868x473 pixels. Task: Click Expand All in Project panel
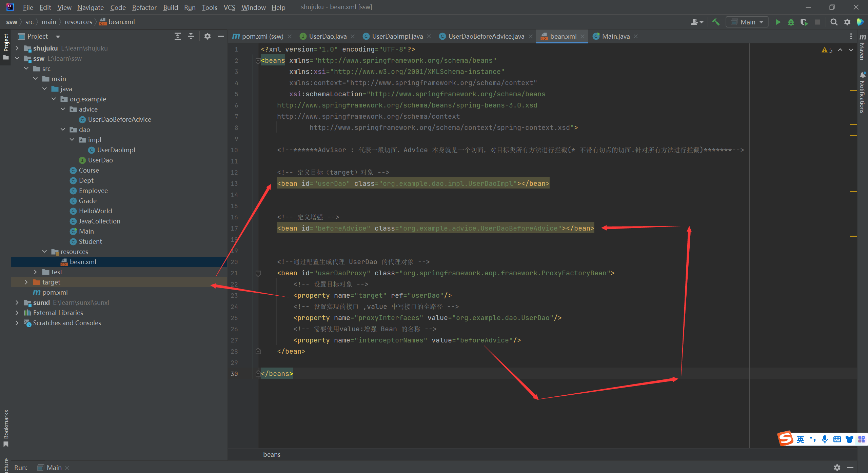[177, 36]
